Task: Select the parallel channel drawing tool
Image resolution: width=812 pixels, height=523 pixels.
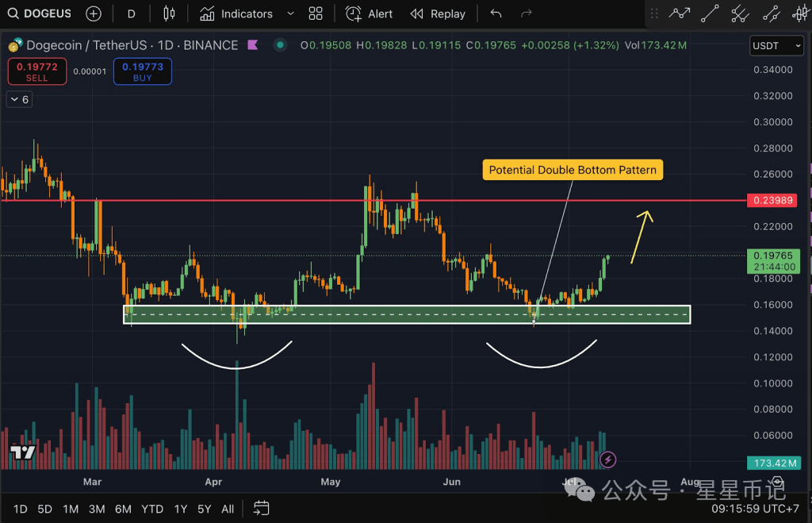Action: (740, 13)
